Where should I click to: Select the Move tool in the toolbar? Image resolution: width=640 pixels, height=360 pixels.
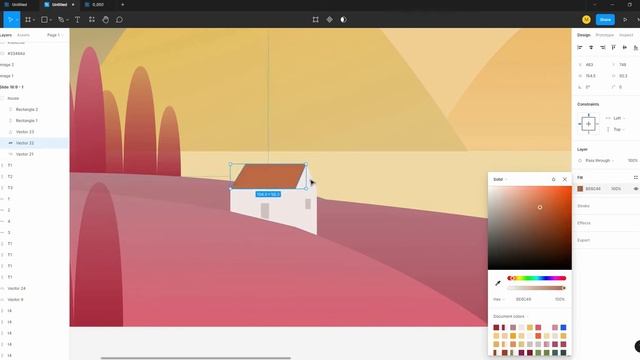(10, 20)
